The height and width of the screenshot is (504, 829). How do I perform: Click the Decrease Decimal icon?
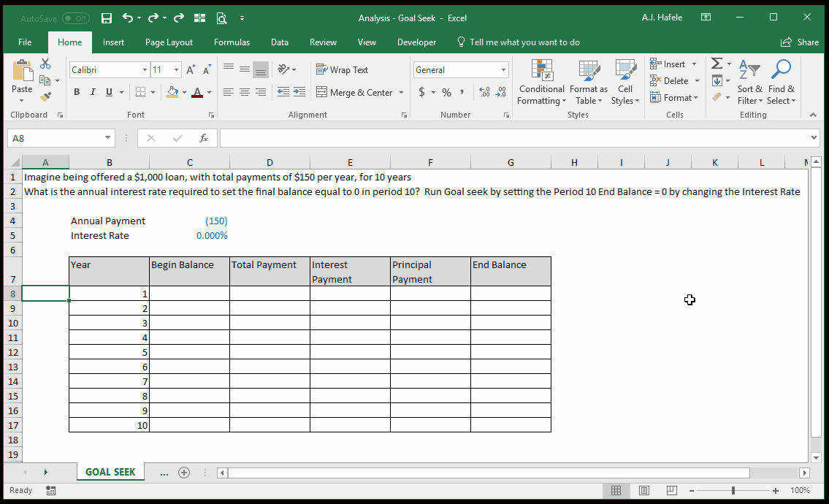click(500, 92)
